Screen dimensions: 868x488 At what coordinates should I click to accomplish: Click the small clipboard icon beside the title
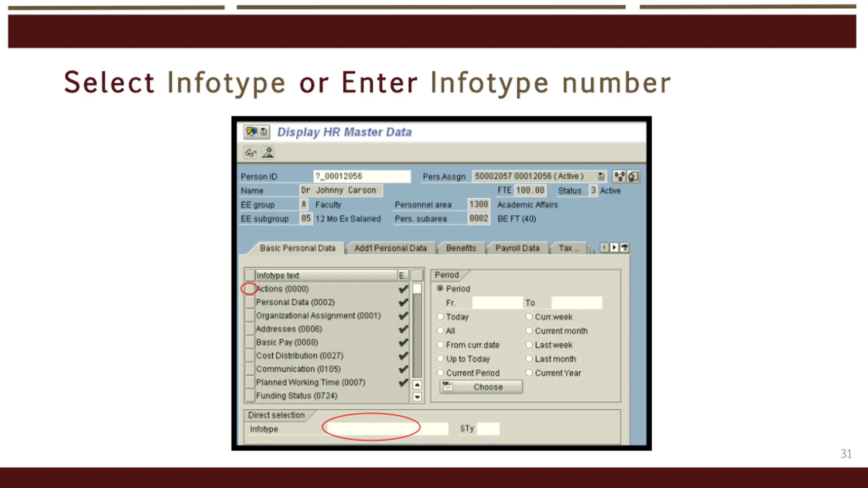(264, 132)
